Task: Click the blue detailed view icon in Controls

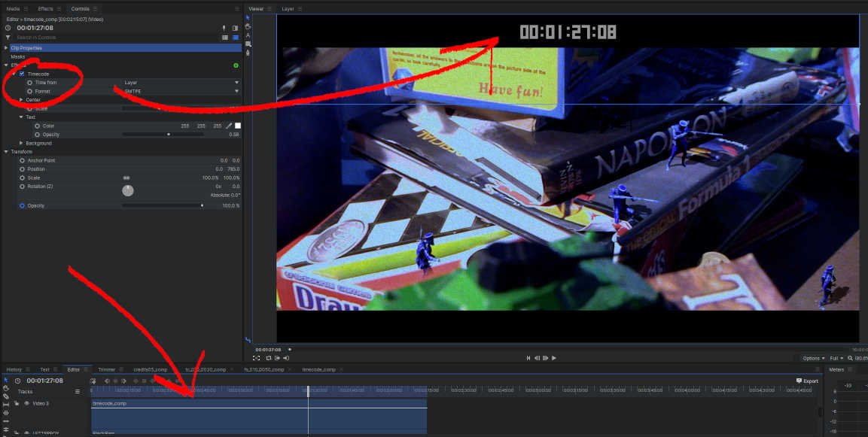Action: click(x=236, y=37)
